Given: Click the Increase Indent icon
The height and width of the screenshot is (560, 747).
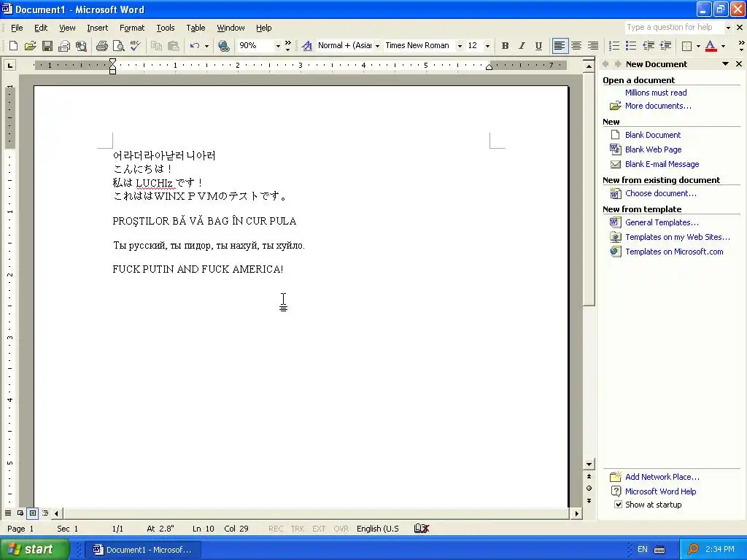Looking at the screenshot, I should pyautogui.click(x=665, y=46).
